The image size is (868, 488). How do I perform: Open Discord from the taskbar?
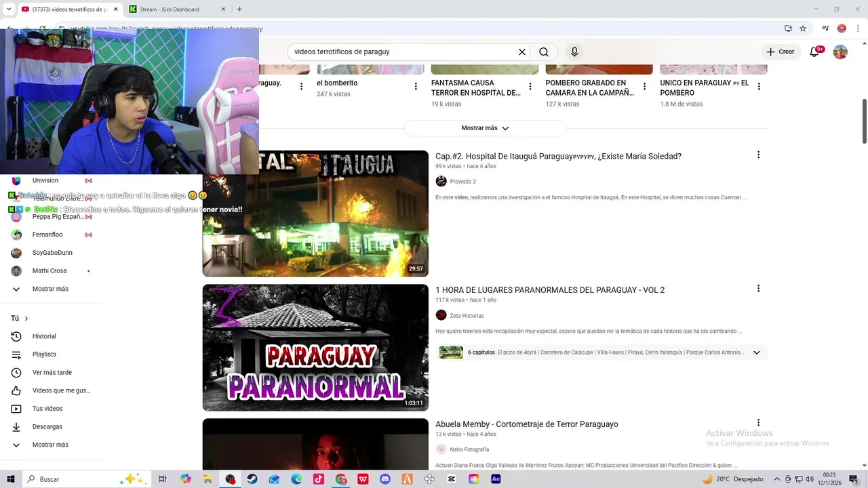[x=385, y=479]
